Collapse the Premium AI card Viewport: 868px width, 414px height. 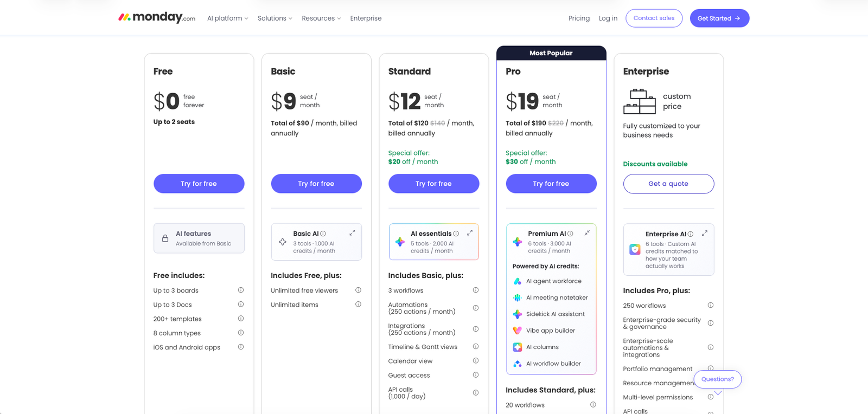click(587, 232)
